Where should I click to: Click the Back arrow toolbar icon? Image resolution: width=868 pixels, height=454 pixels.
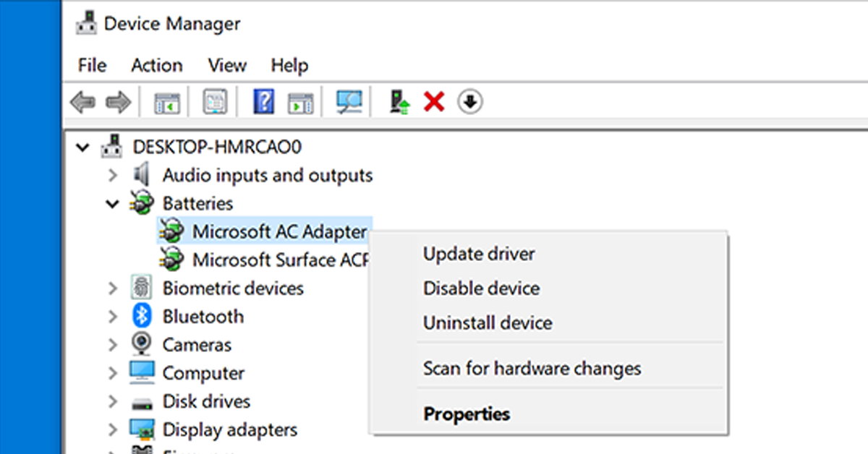coord(82,102)
